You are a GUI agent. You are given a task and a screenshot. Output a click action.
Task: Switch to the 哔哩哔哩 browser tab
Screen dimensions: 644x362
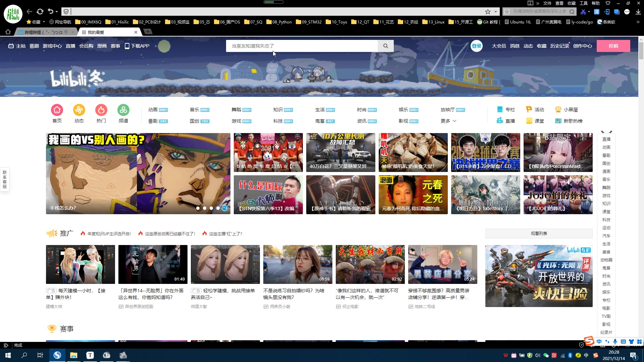45,32
